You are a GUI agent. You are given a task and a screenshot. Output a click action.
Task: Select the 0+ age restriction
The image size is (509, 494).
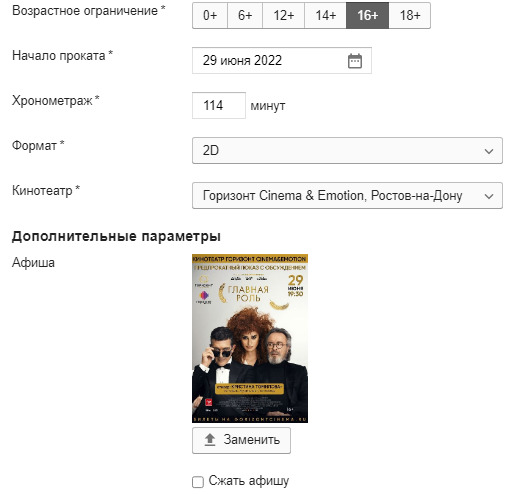click(x=210, y=15)
